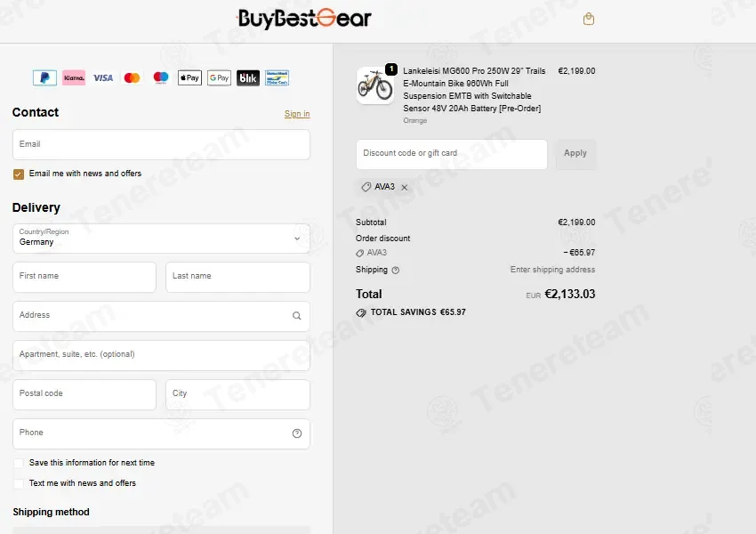Click the Bancontact payment icon
This screenshot has width=756, height=534.
click(277, 77)
